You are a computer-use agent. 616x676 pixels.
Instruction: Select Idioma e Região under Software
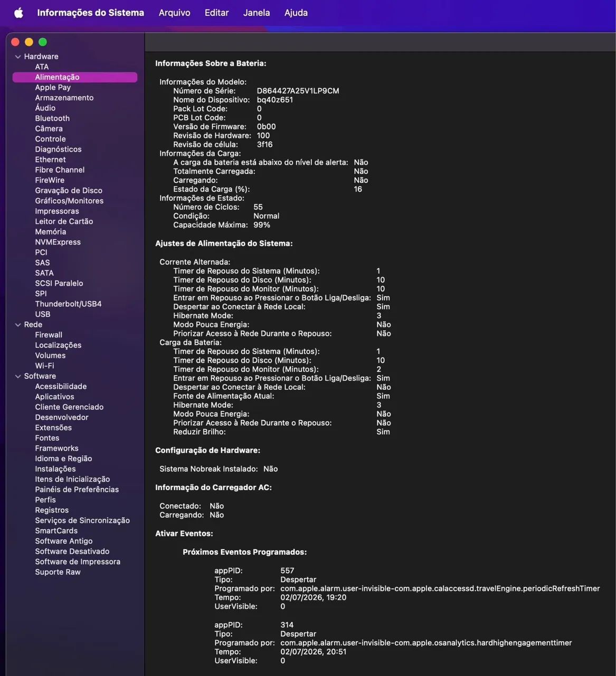(63, 458)
